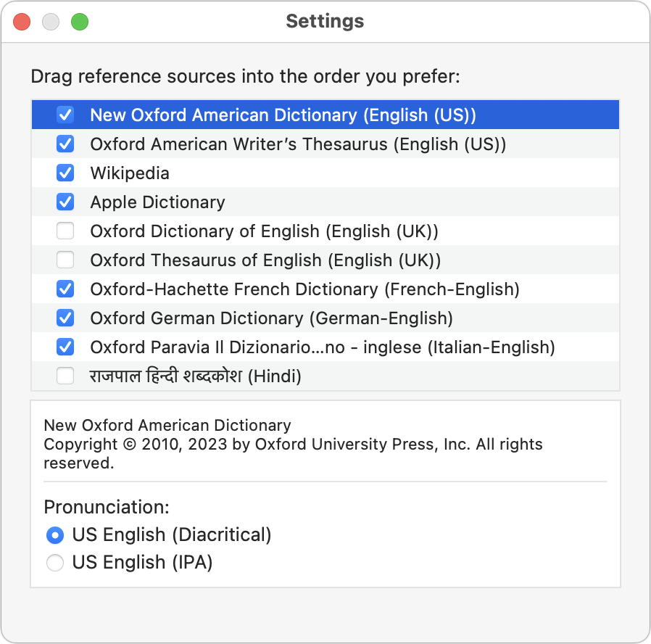Uncheck Oxford-Hachette French Dictionary checkbox
This screenshot has height=644, width=651.
point(65,289)
